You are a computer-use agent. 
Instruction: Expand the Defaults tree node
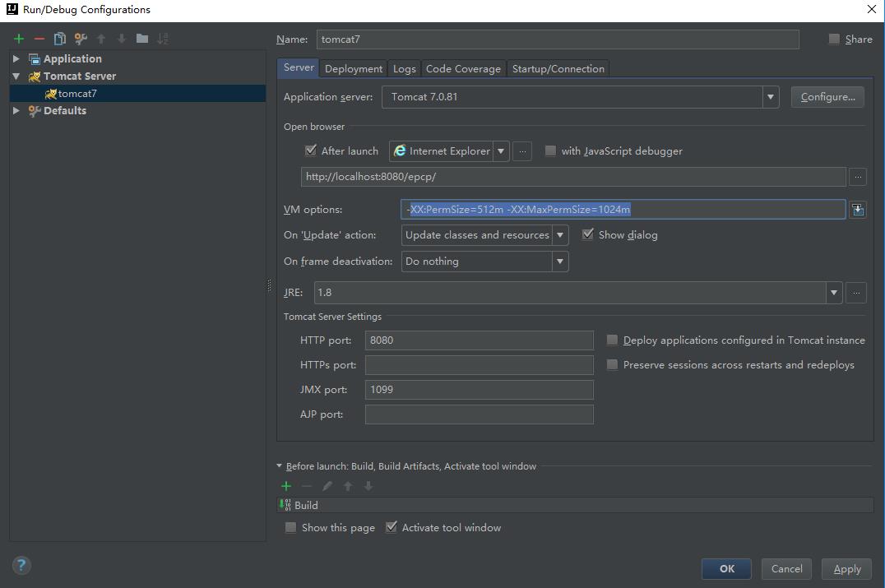[16, 111]
